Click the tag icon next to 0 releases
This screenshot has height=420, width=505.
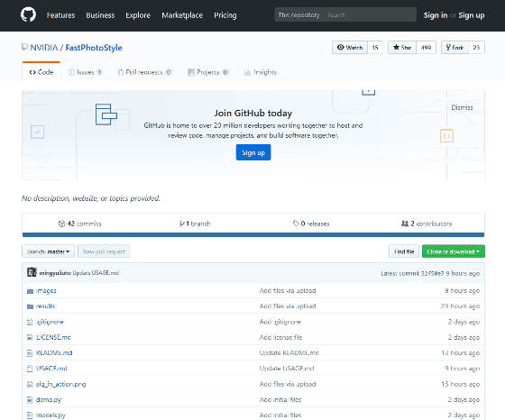pyautogui.click(x=296, y=223)
